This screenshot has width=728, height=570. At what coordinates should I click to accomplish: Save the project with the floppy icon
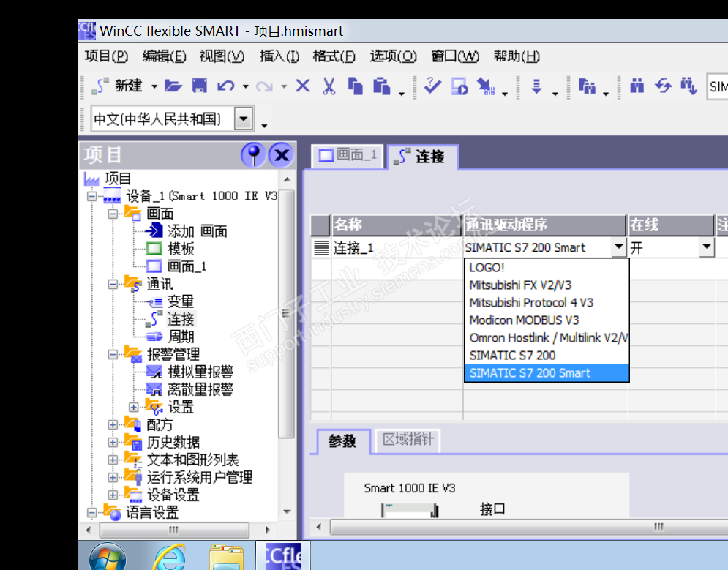coord(200,86)
